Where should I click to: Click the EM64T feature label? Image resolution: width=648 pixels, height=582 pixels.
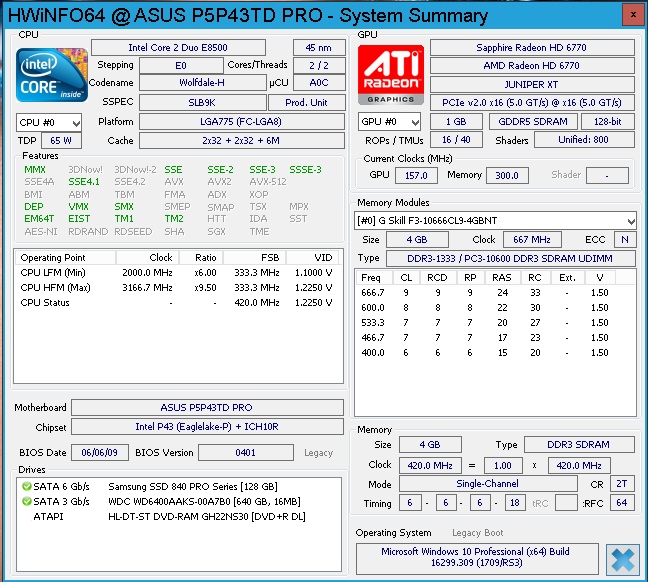pos(39,219)
